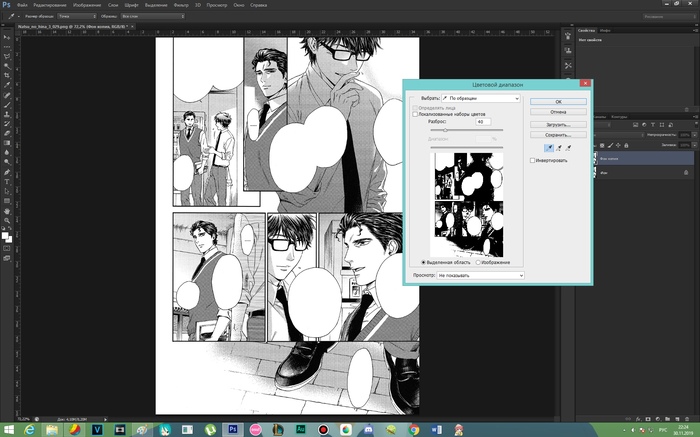This screenshot has width=700, height=437.
Task: Open Размер образца dropdown (Точка)
Action: coord(77,16)
